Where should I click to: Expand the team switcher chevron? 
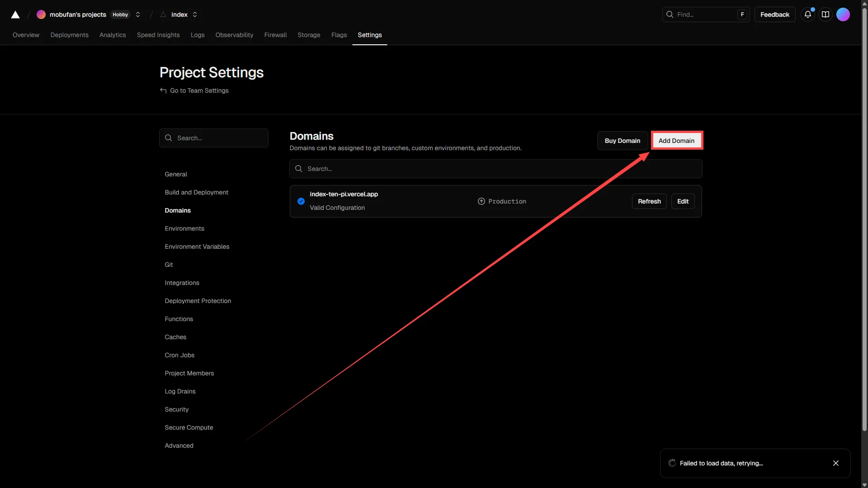pos(138,14)
